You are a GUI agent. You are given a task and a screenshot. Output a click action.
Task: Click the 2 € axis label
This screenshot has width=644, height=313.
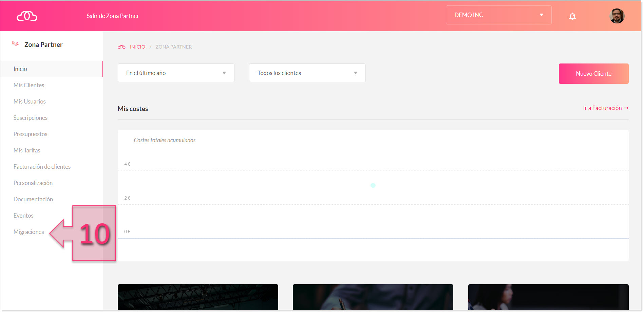tap(127, 198)
